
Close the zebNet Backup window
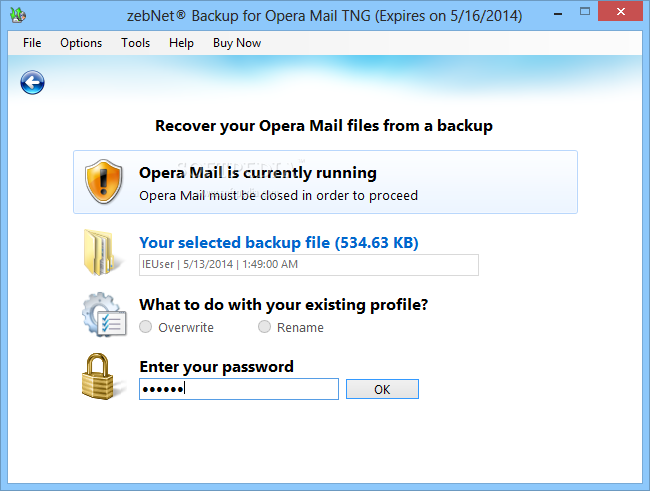point(621,11)
